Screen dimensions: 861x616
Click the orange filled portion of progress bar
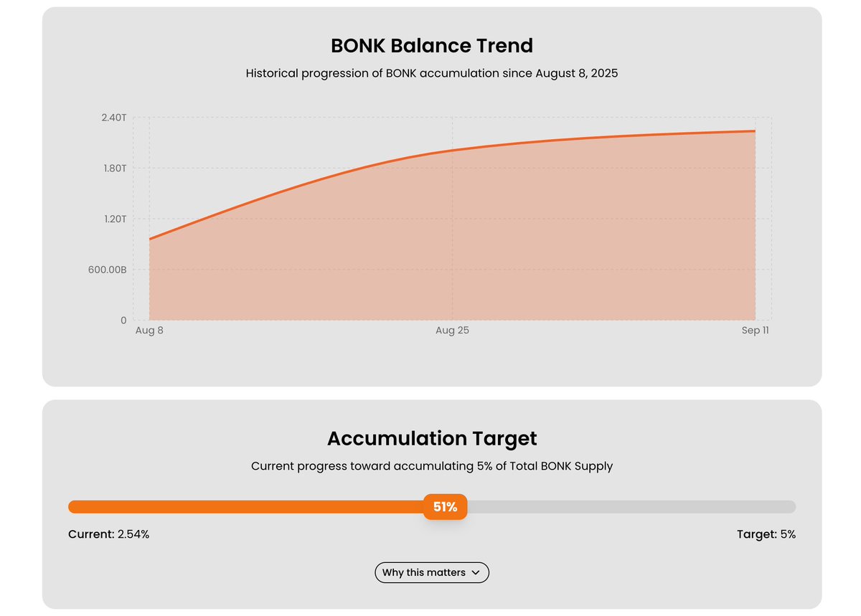[x=244, y=507]
